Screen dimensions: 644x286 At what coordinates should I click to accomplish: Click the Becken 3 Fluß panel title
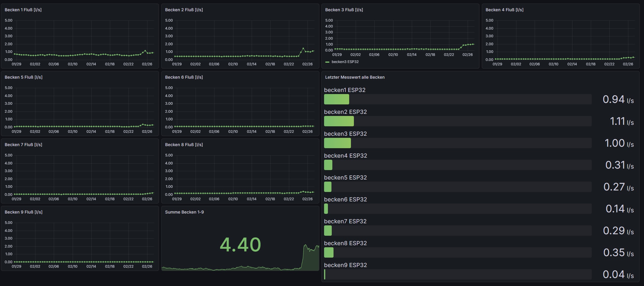coord(344,10)
